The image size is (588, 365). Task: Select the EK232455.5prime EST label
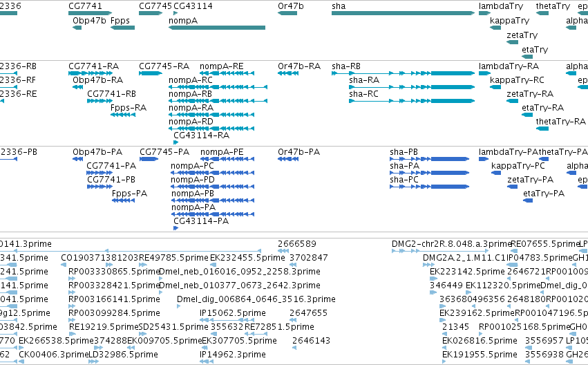(x=247, y=258)
